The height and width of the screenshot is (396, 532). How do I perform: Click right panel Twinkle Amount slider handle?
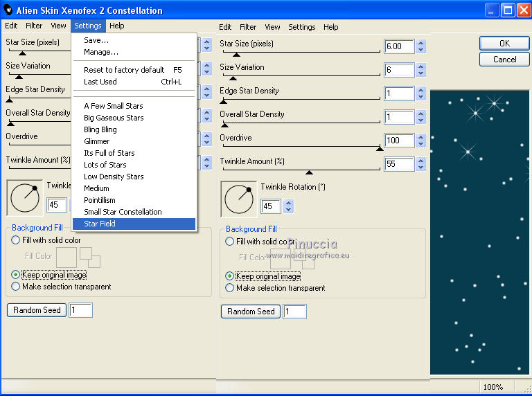(309, 172)
